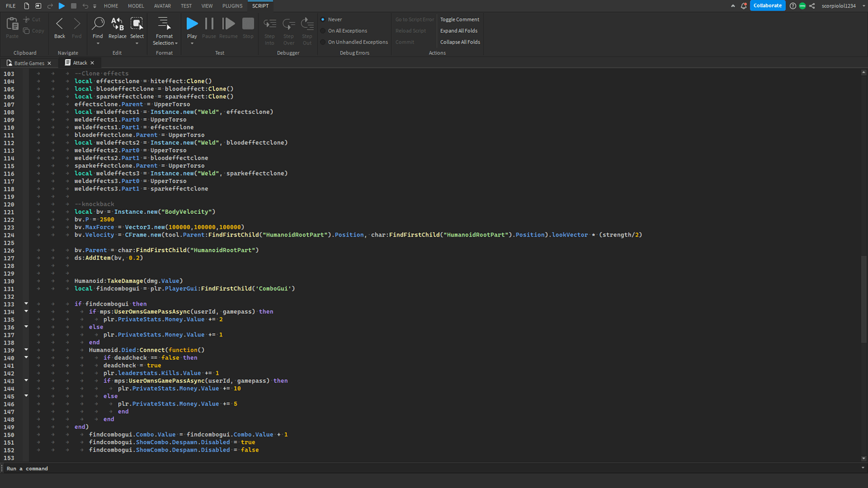
Task: Click the small play icon in quick access bar
Action: click(62, 6)
